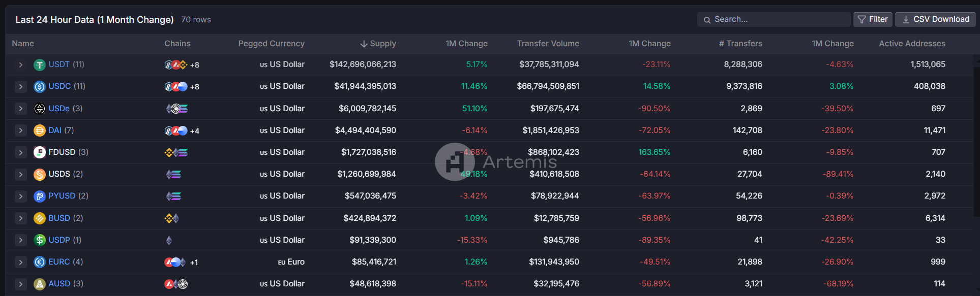Viewport: 980px width, 296px height.
Task: Click the USDP coin logo
Action: [x=40, y=240]
